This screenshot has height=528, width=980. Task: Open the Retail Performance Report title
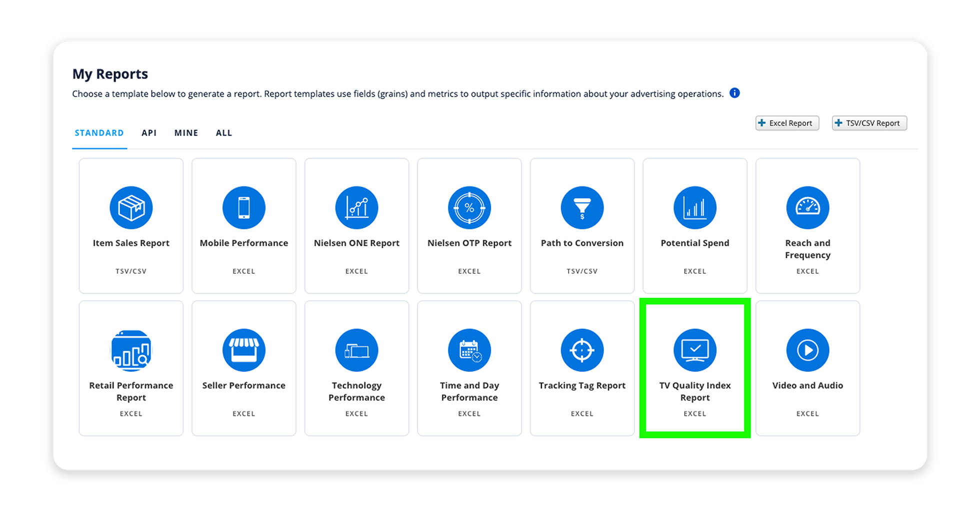(131, 391)
